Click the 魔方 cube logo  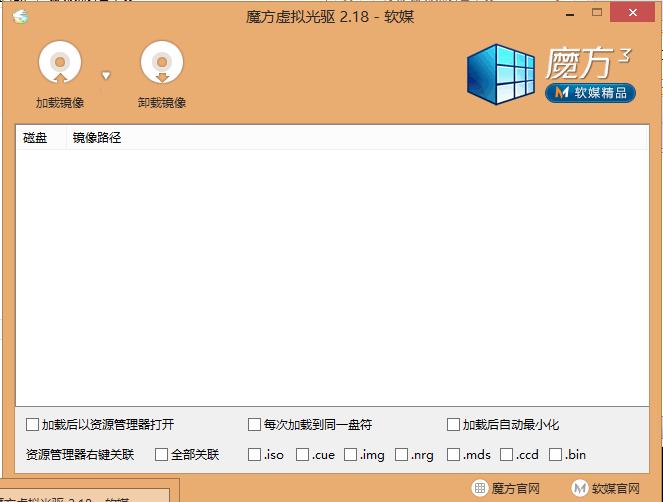click(500, 74)
